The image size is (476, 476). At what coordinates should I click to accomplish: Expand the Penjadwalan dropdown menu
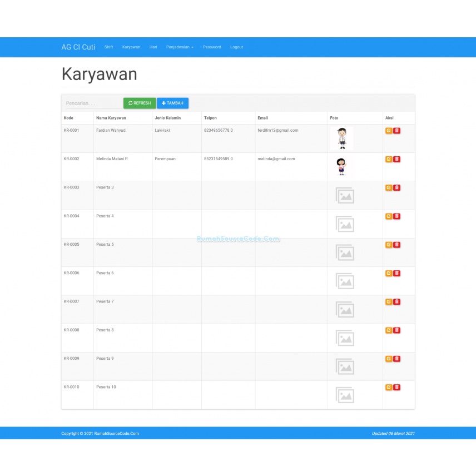point(180,47)
